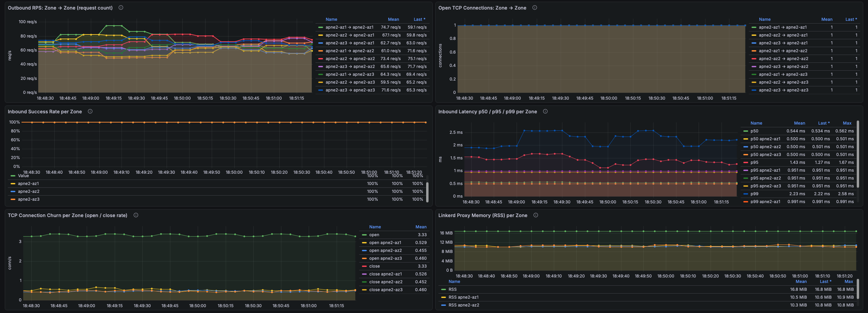This screenshot has height=313, width=868.
Task: Toggle p95 series in Inbound Latency legend
Action: [754, 162]
